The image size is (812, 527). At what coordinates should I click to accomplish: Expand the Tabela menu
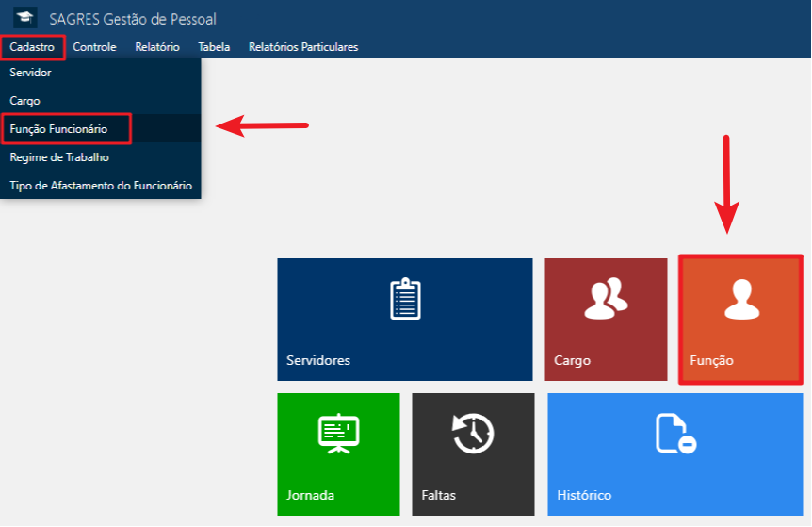pyautogui.click(x=214, y=46)
